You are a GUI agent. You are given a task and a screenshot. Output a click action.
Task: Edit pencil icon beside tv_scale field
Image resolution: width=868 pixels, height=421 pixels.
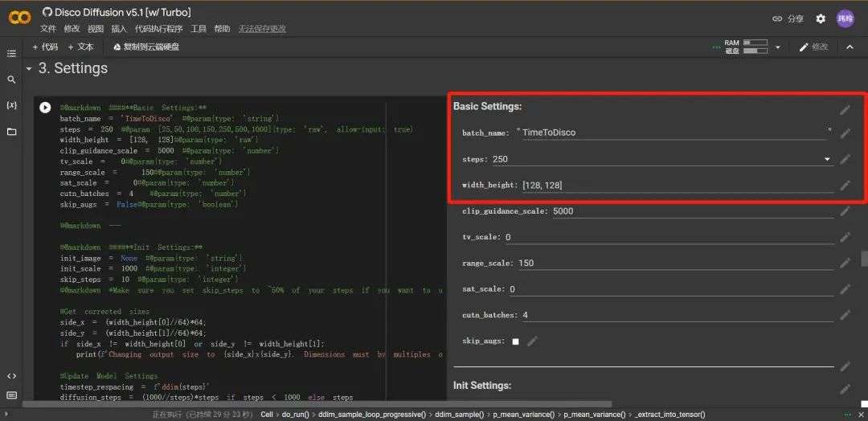point(845,237)
